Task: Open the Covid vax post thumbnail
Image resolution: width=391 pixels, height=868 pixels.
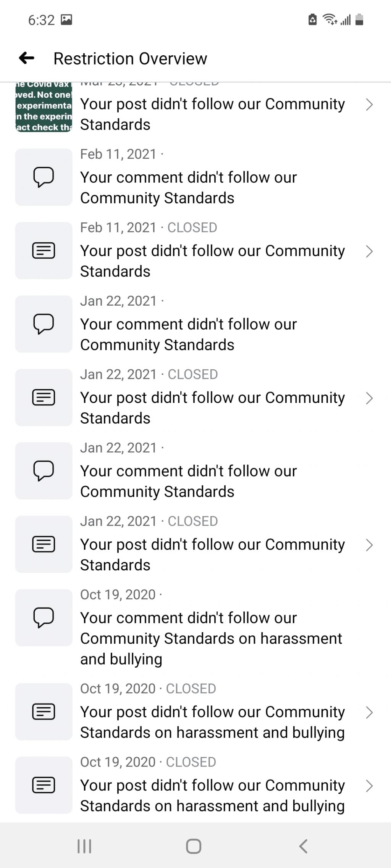Action: (x=44, y=107)
